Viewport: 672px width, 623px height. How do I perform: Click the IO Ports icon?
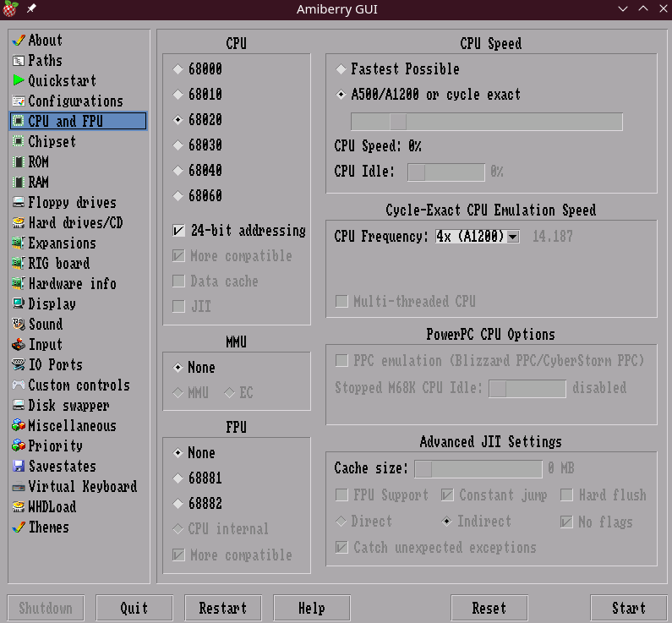click(x=19, y=364)
